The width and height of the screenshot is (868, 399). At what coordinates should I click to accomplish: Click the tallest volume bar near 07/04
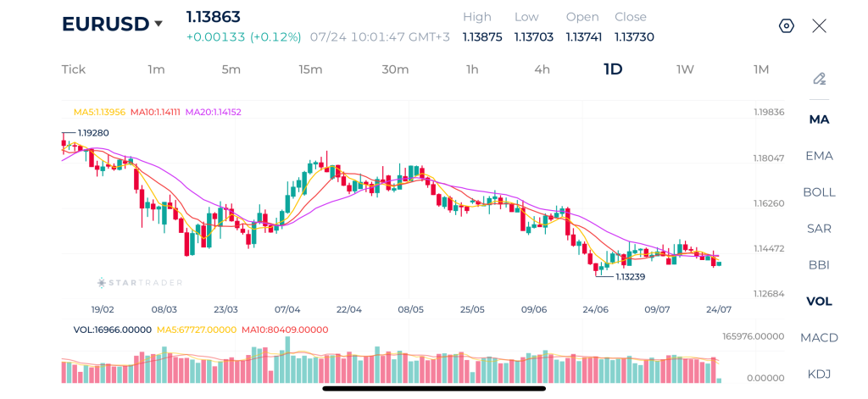click(287, 360)
